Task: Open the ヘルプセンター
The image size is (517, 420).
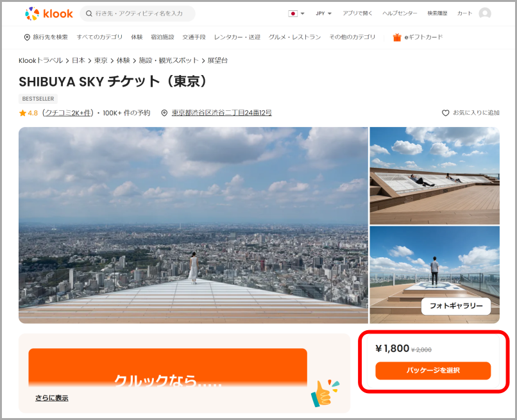Action: coord(400,13)
